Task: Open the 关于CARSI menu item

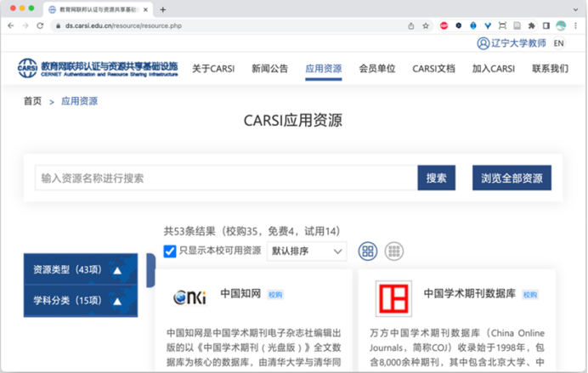Action: pos(213,69)
